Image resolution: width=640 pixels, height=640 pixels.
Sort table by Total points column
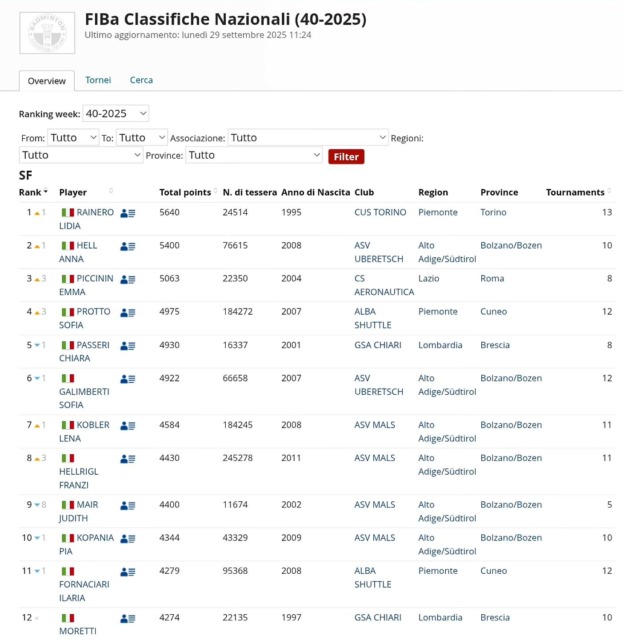pos(186,192)
